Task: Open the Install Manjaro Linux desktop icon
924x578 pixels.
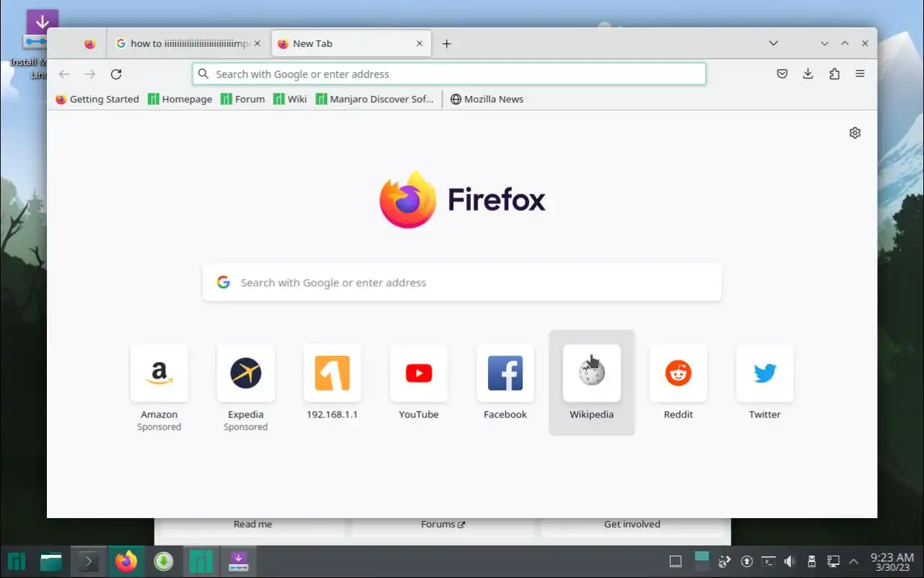Action: tap(42, 45)
